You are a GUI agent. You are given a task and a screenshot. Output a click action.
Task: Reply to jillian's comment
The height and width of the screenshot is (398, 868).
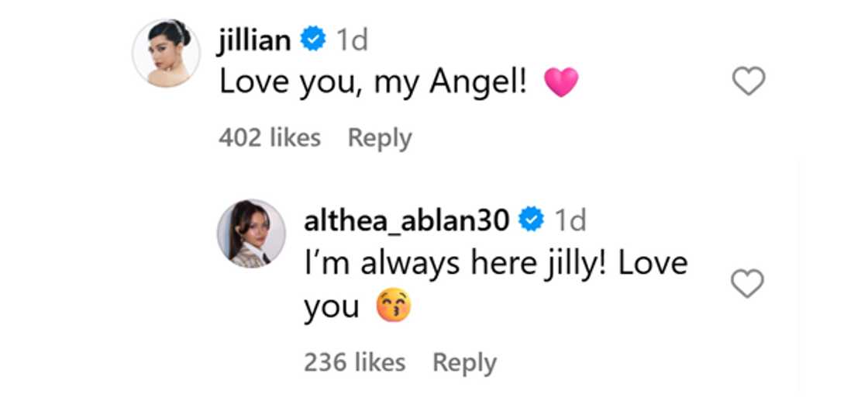pos(380,137)
